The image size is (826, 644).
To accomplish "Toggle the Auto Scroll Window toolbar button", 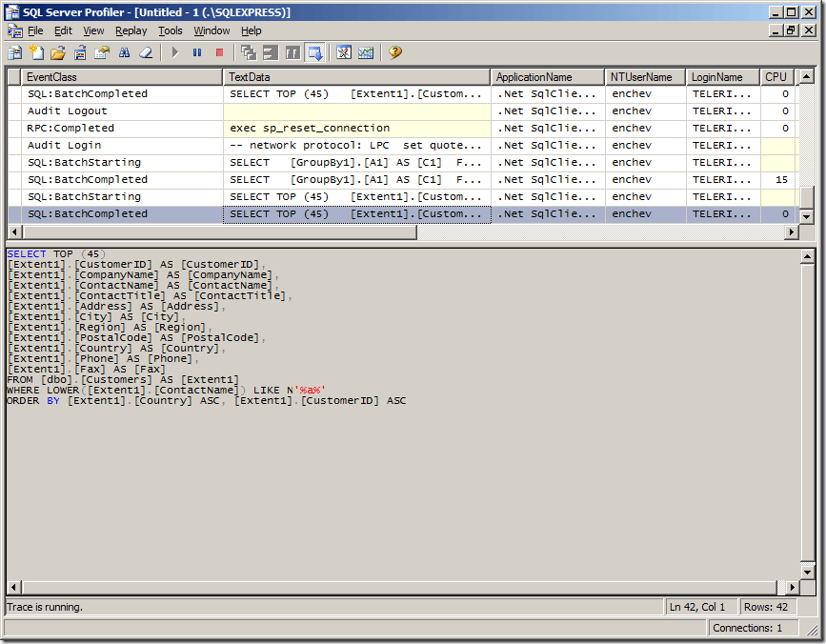I will pos(314,52).
